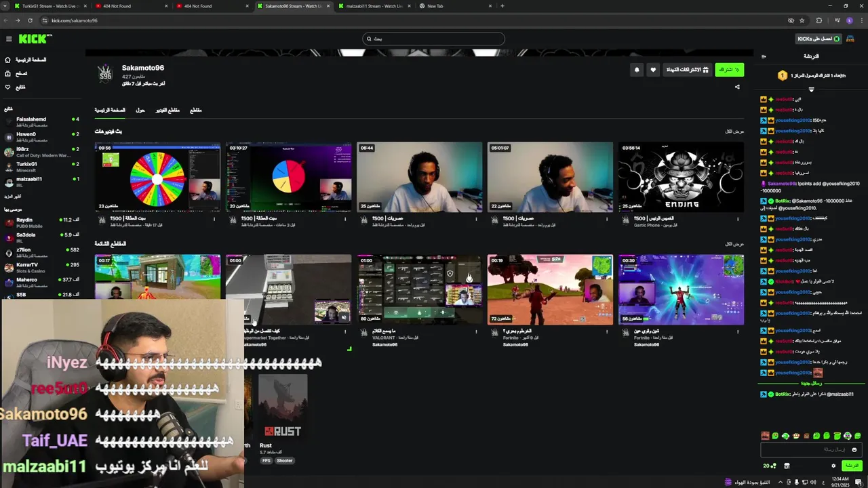Click the share icon under Subscribe
The image size is (868, 488).
tap(737, 87)
